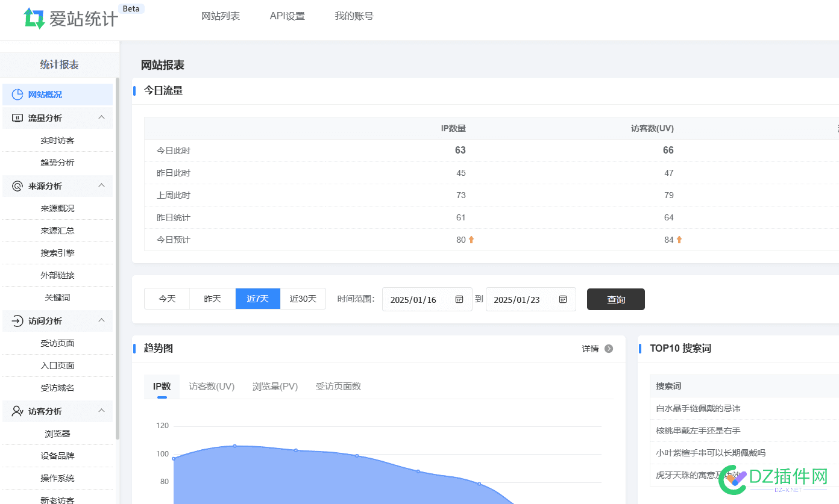
Task: Collapse the 访问分析 section chevron
Action: pyautogui.click(x=101, y=320)
